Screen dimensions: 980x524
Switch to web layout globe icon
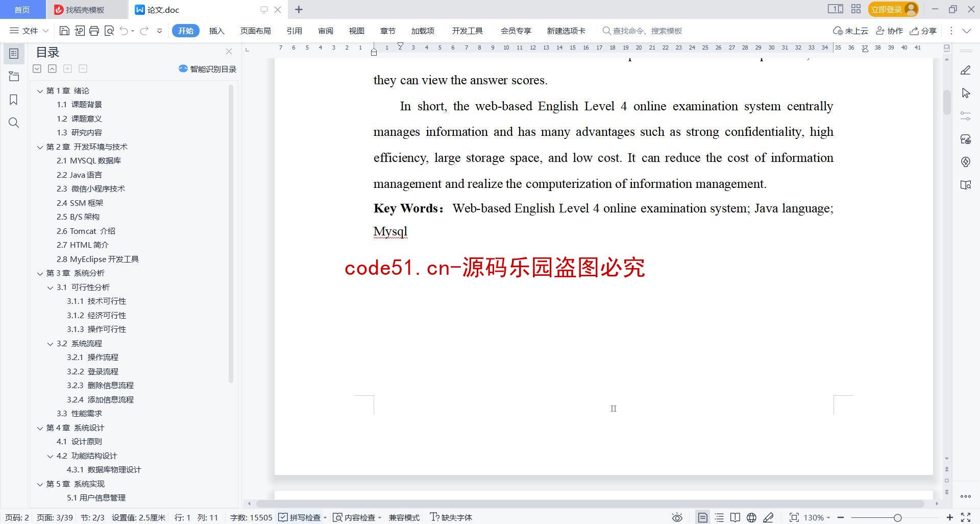pyautogui.click(x=751, y=517)
